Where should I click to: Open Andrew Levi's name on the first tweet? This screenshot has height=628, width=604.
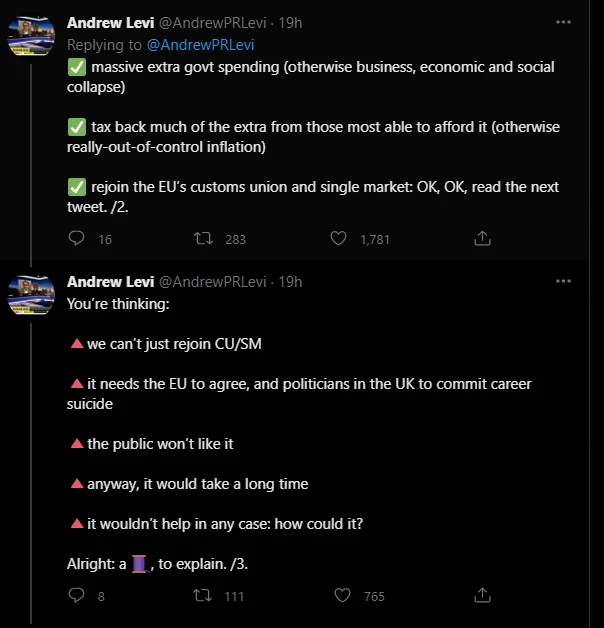[111, 23]
